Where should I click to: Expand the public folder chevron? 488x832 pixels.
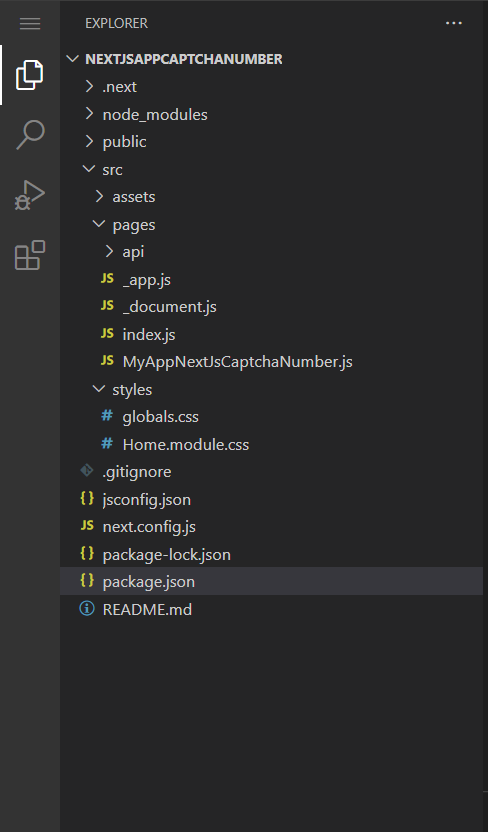coord(90,142)
